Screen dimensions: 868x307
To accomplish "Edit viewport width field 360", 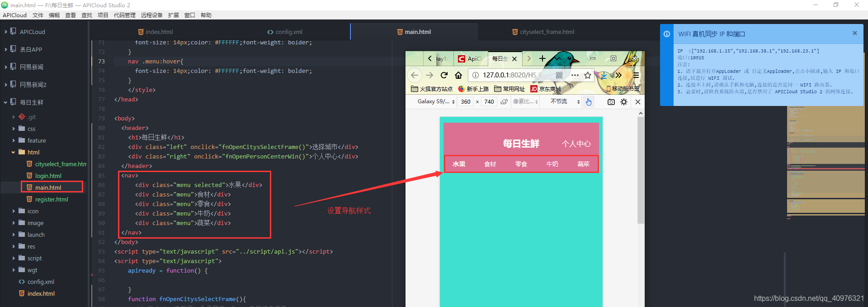I will (466, 102).
